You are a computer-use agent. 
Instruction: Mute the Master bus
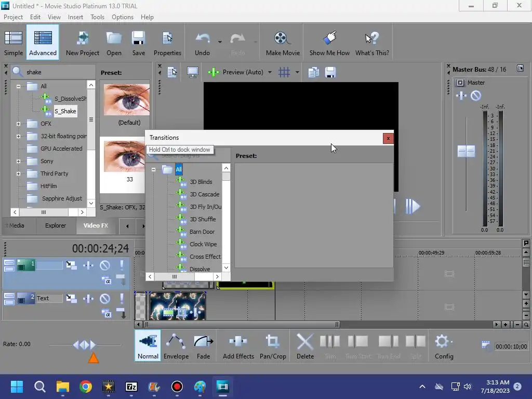pos(476,96)
